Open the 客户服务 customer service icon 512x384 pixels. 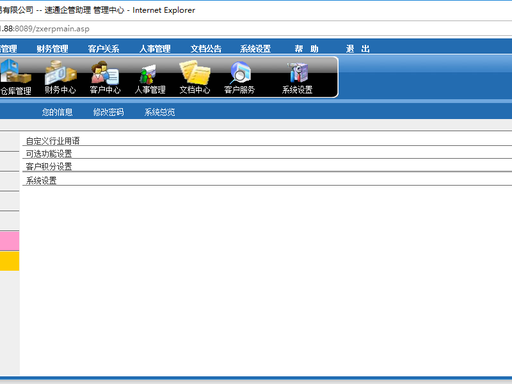pyautogui.click(x=239, y=78)
